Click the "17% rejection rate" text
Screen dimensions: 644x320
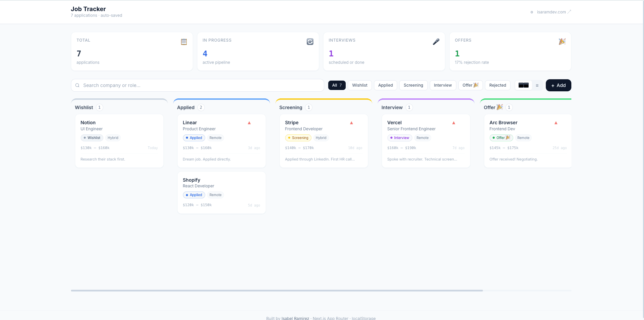[472, 62]
